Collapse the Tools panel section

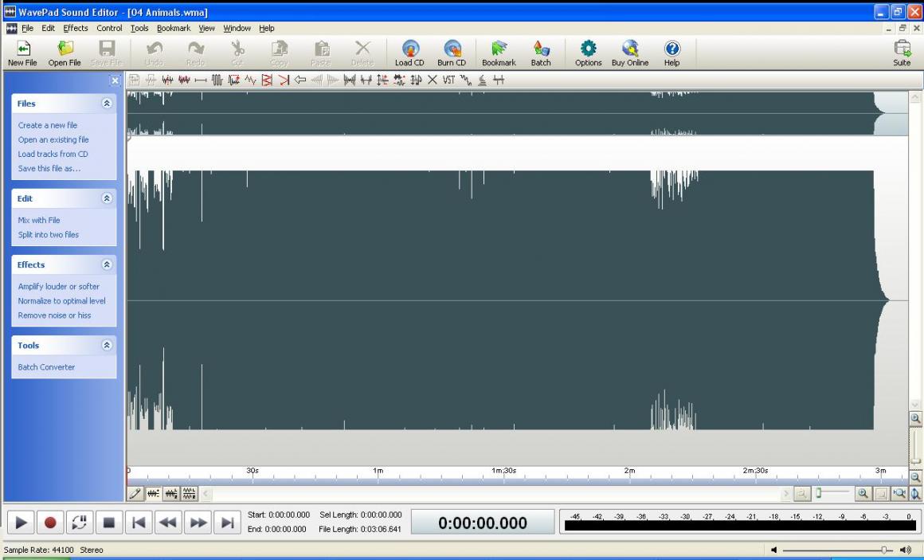pyautogui.click(x=108, y=346)
